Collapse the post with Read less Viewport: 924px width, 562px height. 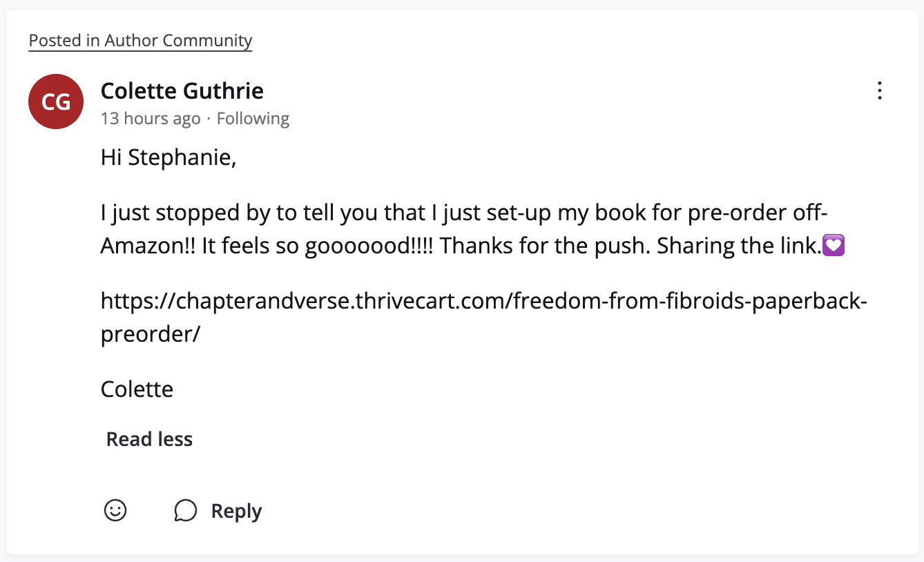click(149, 439)
